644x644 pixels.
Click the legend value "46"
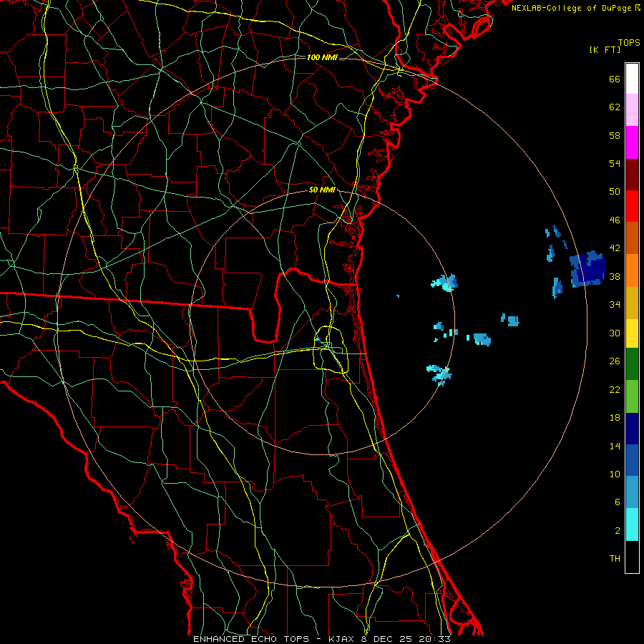click(x=615, y=220)
